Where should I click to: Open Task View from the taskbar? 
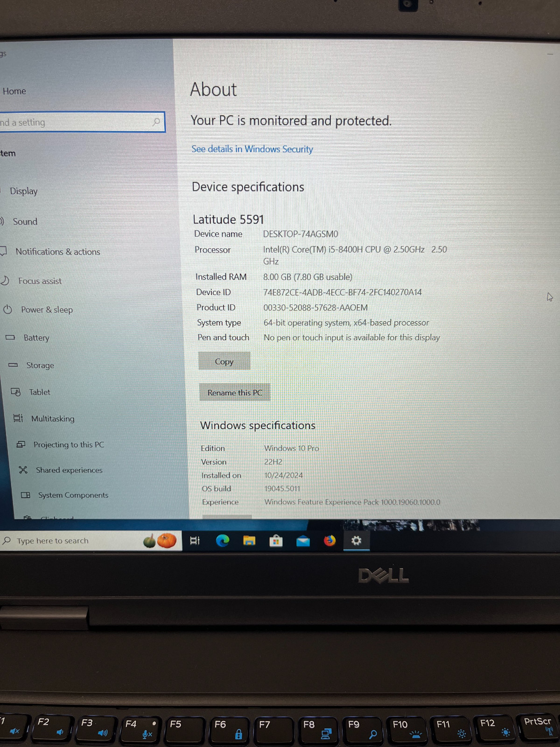point(195,541)
